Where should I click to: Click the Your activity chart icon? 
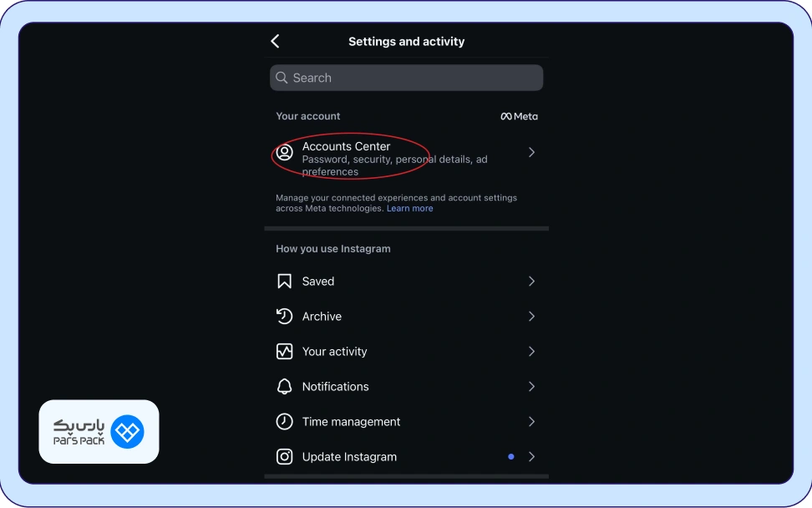[x=285, y=352]
